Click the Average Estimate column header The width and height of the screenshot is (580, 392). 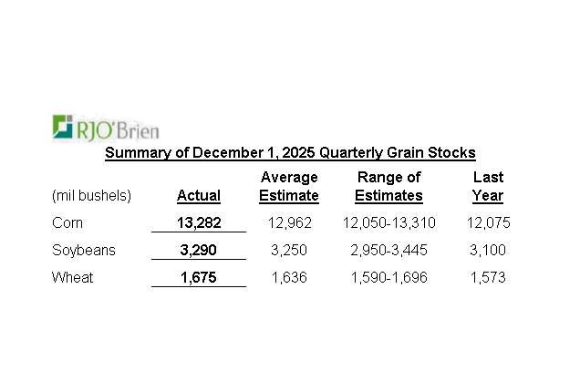click(x=289, y=186)
